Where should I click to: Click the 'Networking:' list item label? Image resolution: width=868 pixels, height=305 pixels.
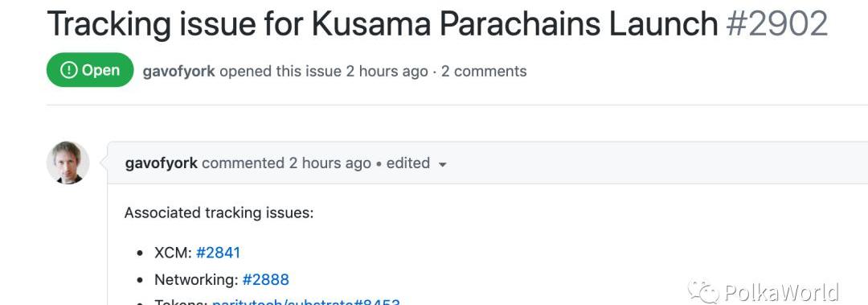(196, 279)
